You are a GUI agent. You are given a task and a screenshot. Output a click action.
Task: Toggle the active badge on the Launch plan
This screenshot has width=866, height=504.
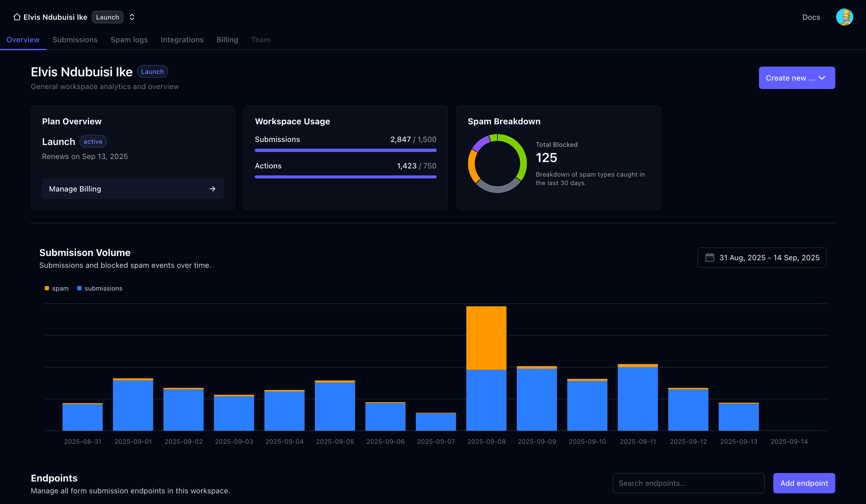pyautogui.click(x=92, y=141)
